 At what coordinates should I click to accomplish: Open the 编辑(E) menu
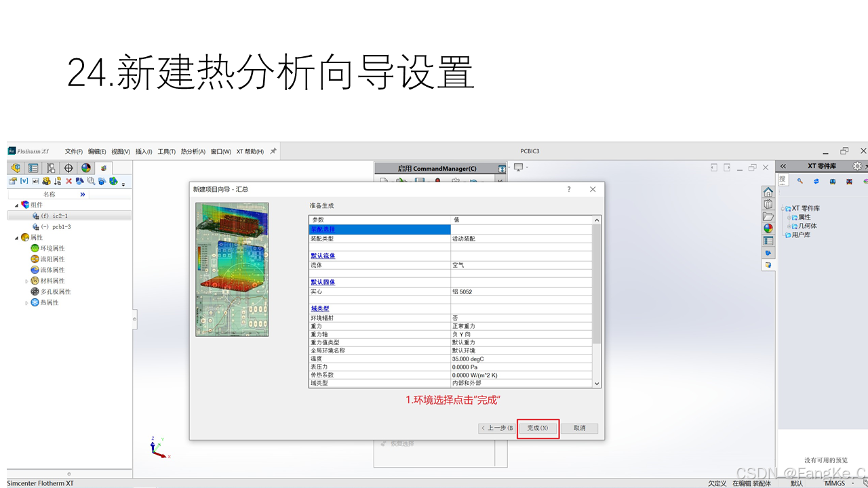point(97,151)
